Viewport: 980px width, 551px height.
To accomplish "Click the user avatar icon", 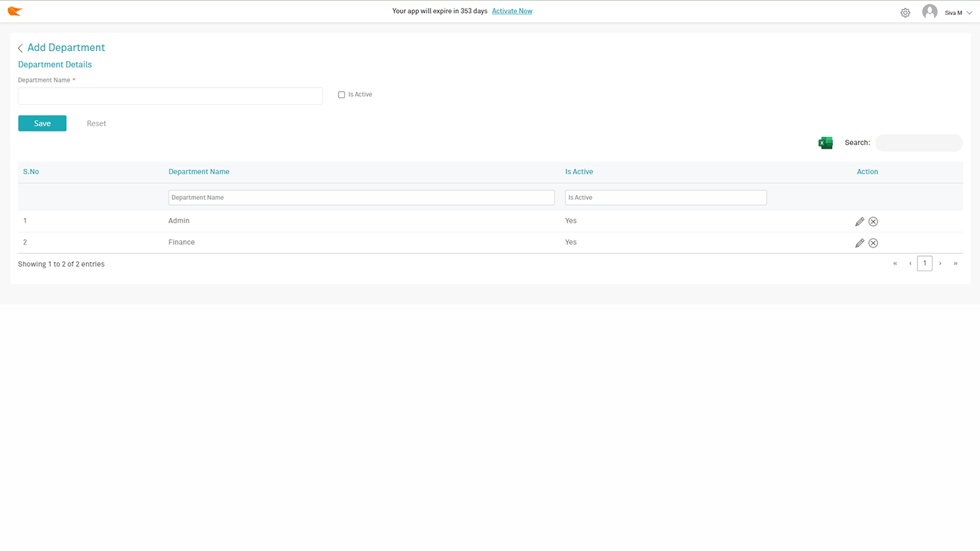I will 930,11.
